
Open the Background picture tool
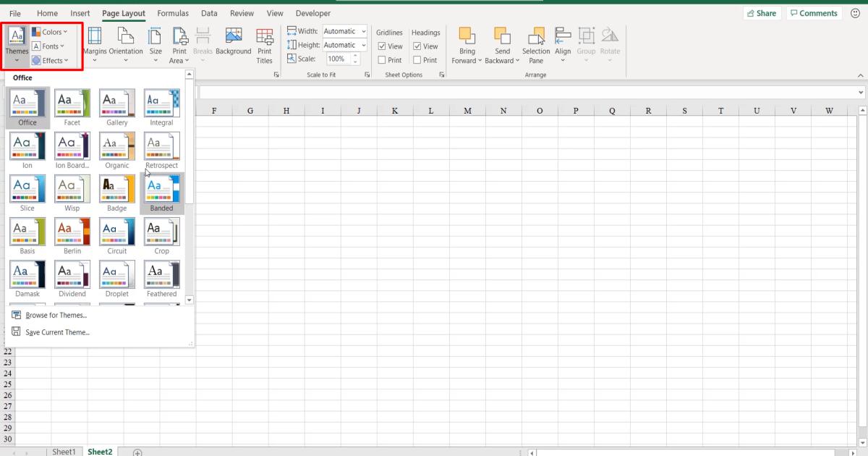tap(233, 43)
